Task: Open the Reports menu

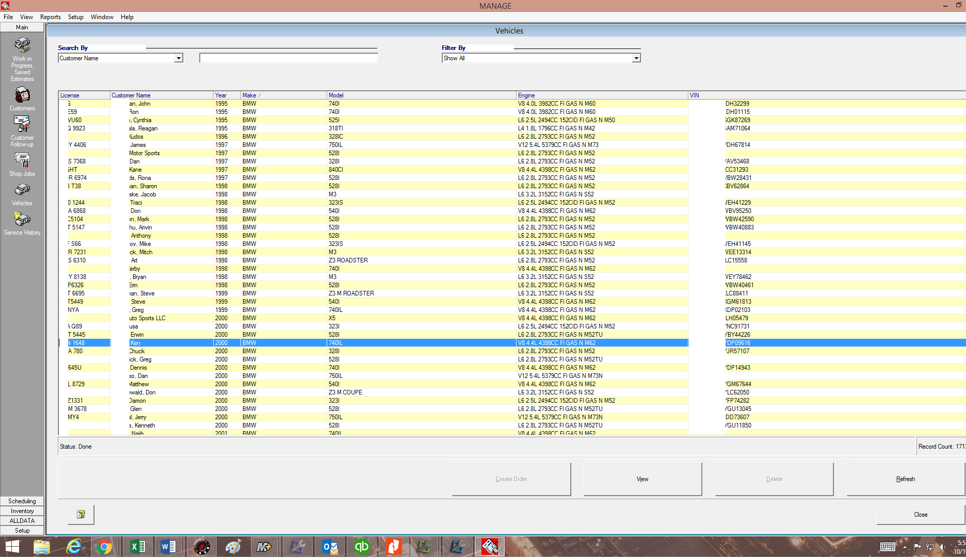Action: click(51, 17)
